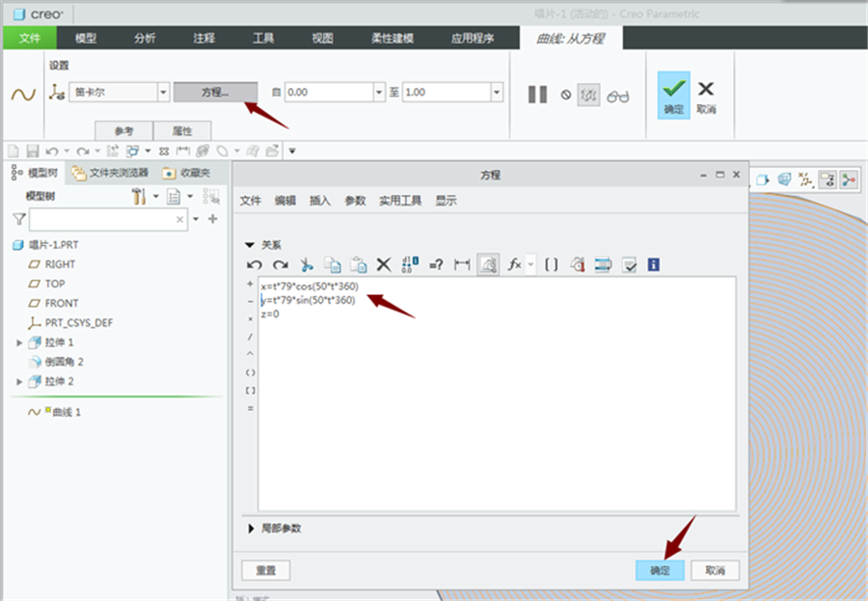Click the blue info icon in relations toolbar
The width and height of the screenshot is (868, 601).
pos(653,264)
